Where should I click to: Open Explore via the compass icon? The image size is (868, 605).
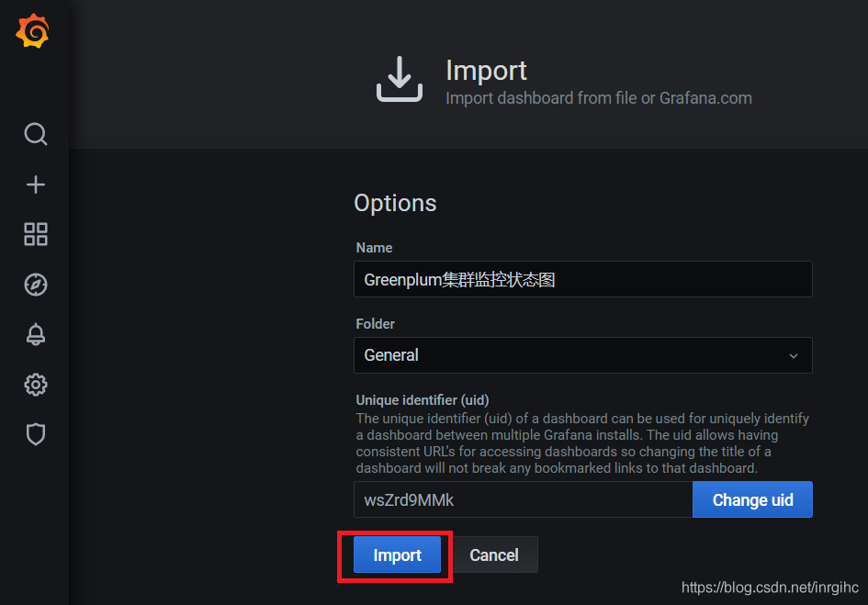35,285
